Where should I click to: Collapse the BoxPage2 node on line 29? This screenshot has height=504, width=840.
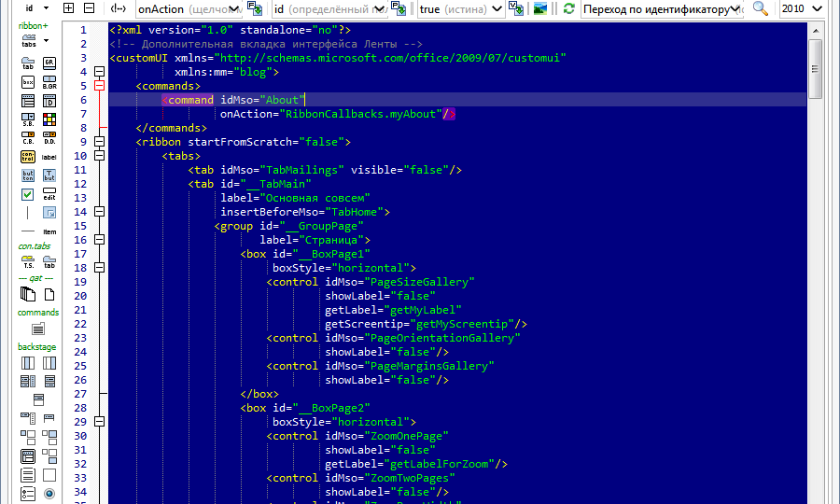tap(100, 422)
